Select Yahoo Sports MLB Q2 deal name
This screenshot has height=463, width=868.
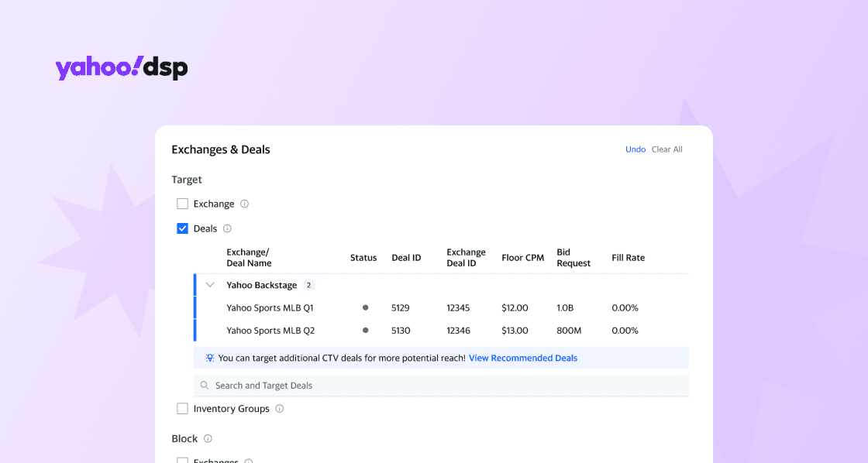270,331
